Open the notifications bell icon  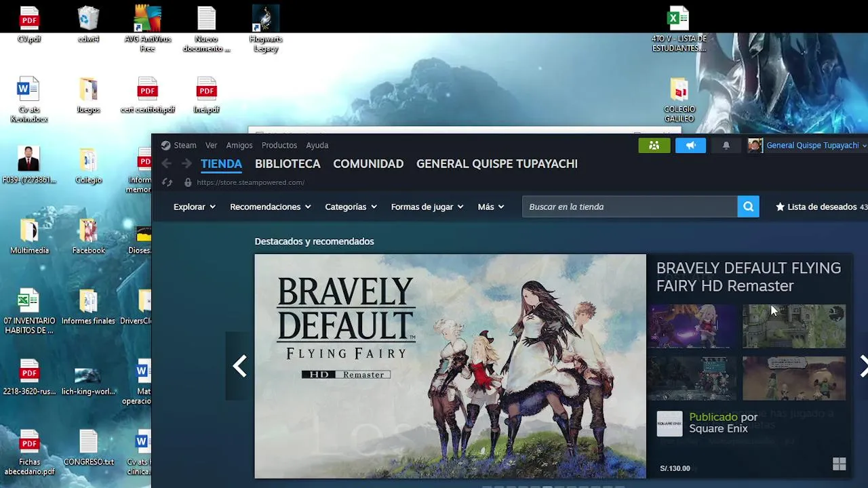pyautogui.click(x=726, y=145)
